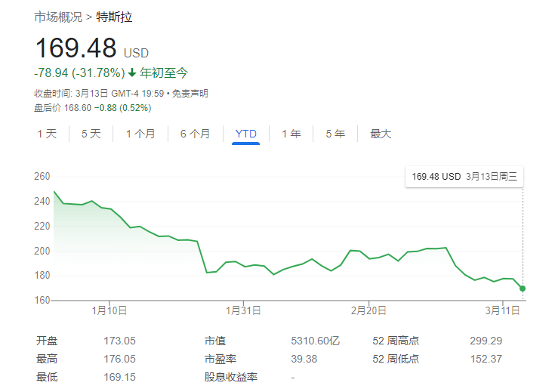Switch to the 5 天 range tab
Viewport: 552px width, 392px height.
[x=91, y=134]
